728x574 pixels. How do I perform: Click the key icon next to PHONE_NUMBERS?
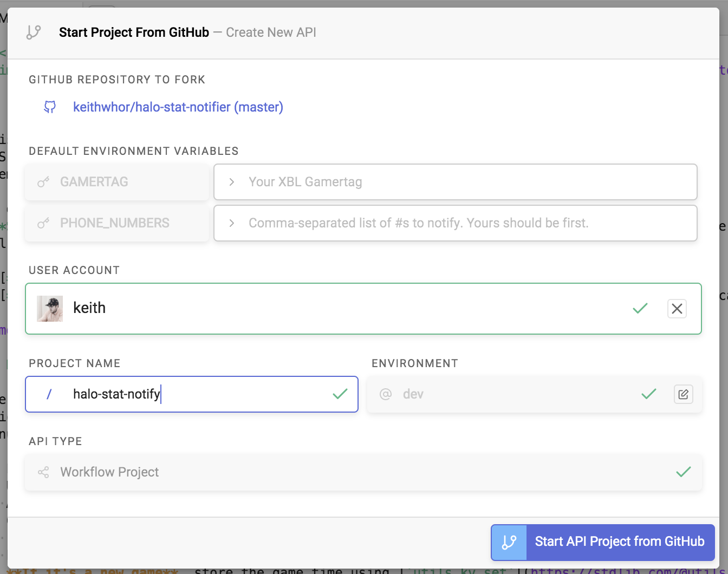coord(43,223)
